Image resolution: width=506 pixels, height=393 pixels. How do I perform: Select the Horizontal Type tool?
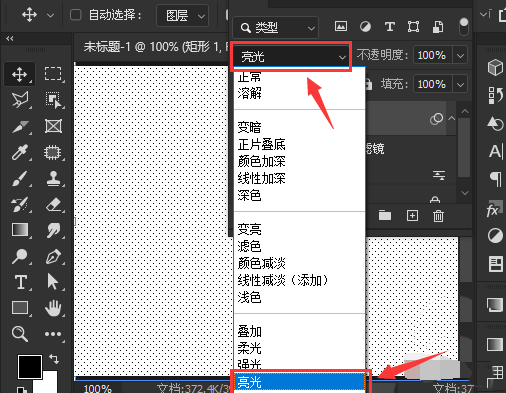20,282
